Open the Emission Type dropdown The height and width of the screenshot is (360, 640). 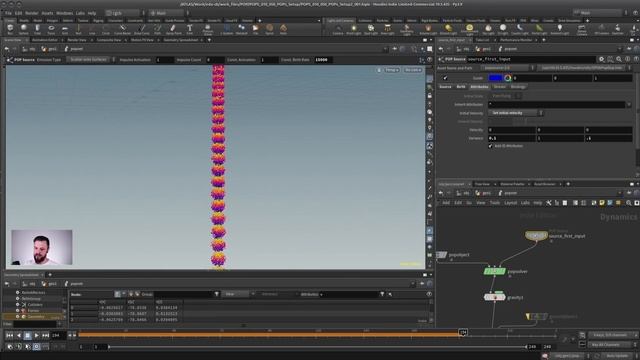(x=91, y=60)
